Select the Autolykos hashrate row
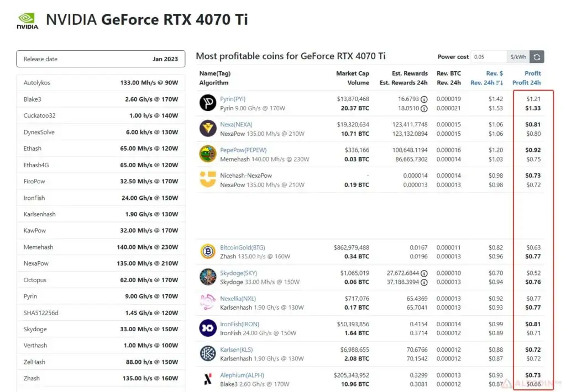 tap(101, 83)
